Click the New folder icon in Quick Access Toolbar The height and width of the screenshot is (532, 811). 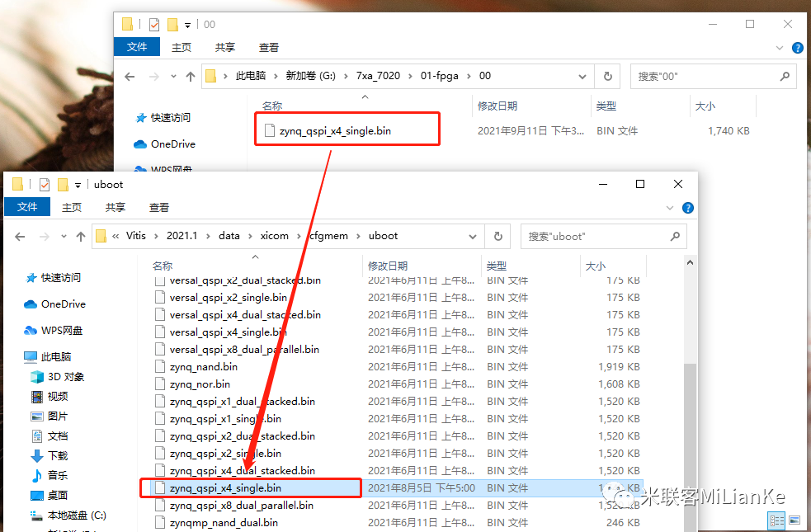(61, 185)
